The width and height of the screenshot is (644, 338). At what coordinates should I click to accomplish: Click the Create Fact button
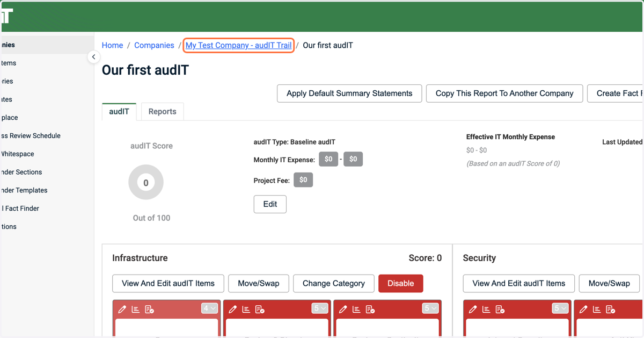point(616,93)
